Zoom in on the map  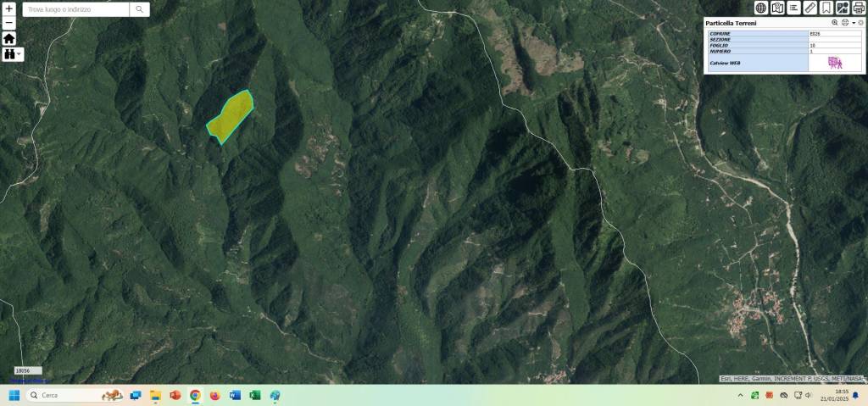pos(9,8)
